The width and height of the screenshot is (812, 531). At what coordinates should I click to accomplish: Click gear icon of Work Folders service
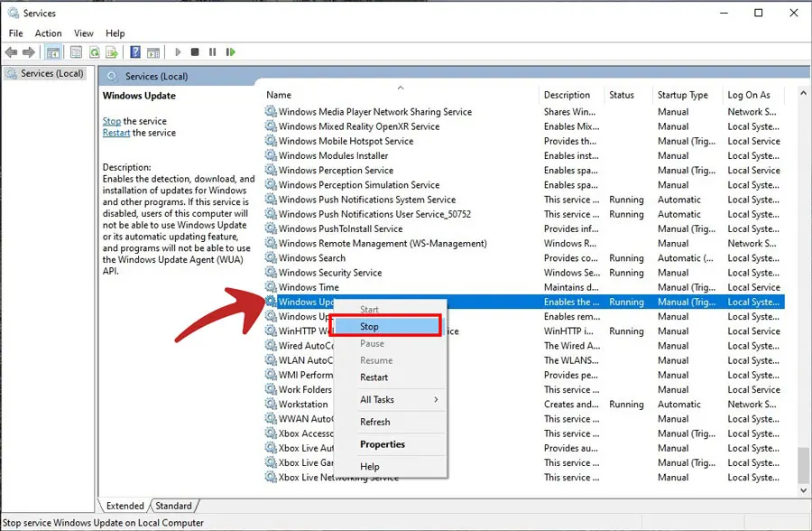click(271, 389)
